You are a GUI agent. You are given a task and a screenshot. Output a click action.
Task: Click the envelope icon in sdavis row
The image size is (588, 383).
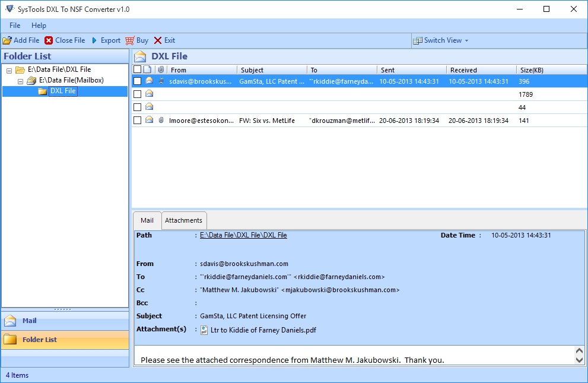[x=150, y=81]
